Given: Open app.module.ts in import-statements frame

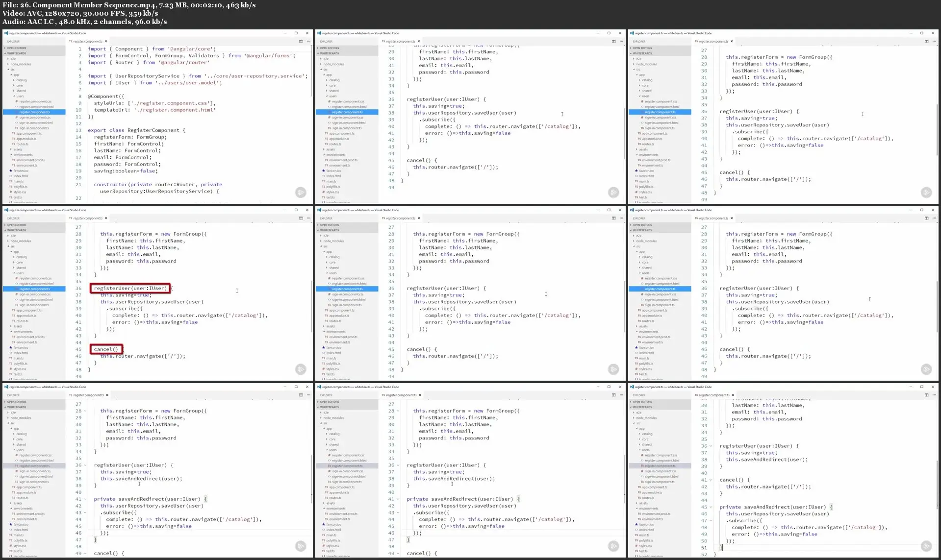Looking at the screenshot, I should [x=26, y=139].
